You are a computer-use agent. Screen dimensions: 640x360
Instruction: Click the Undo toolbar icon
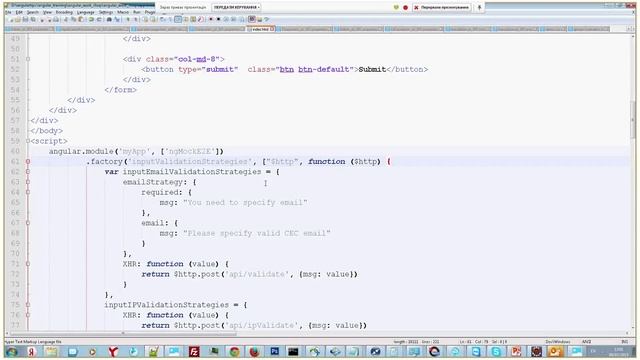91,19
